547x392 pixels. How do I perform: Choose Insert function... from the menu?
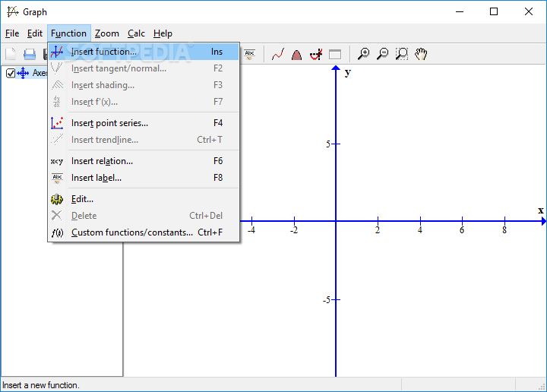144,52
